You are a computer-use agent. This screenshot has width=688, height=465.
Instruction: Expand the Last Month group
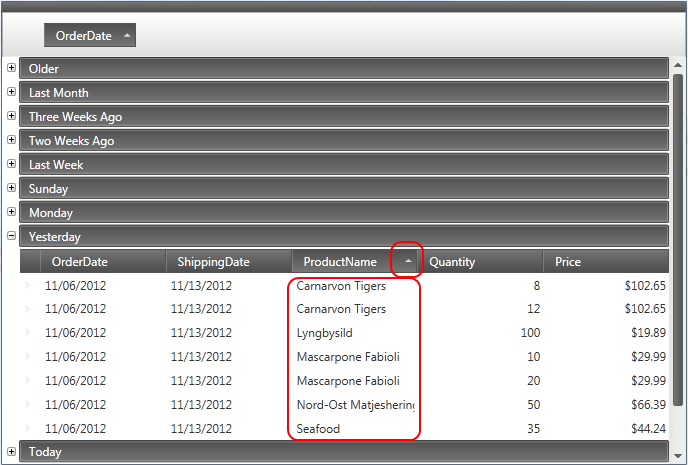tap(11, 92)
